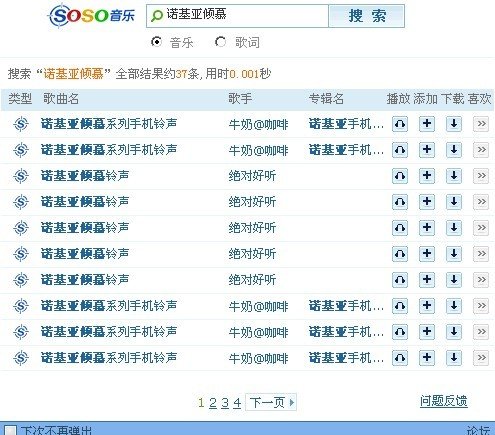
Task: Click the like arrows icon in first row
Action: (481, 124)
